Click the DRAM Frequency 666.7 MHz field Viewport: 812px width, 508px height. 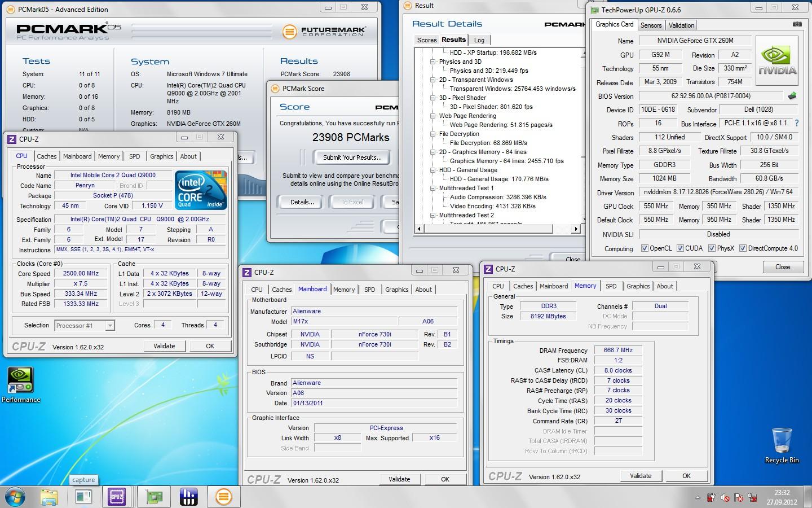tap(618, 351)
